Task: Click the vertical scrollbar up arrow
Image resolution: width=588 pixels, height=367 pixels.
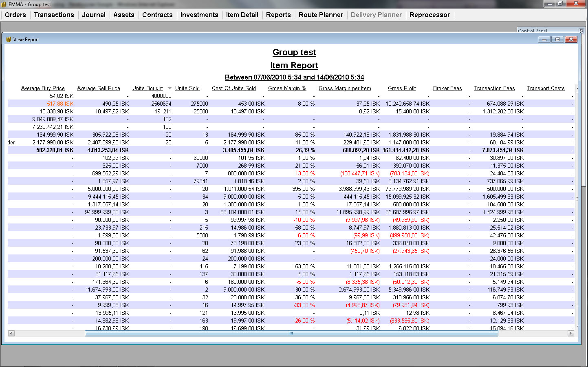Action: tap(577, 88)
